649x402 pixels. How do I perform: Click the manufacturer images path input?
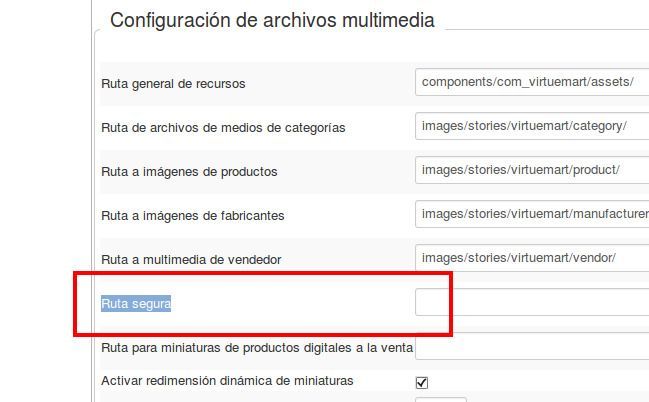pos(532,214)
